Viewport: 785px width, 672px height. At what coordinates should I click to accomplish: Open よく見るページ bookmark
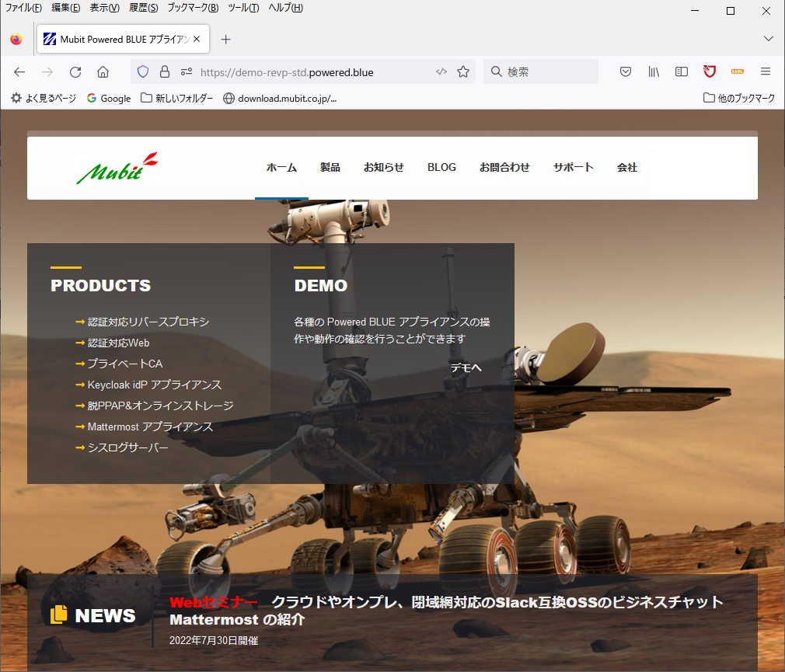pyautogui.click(x=44, y=98)
